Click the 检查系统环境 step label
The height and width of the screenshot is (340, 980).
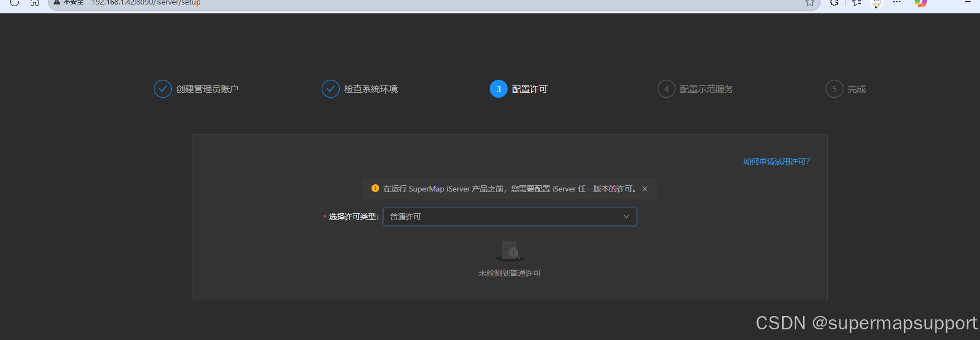(x=371, y=89)
